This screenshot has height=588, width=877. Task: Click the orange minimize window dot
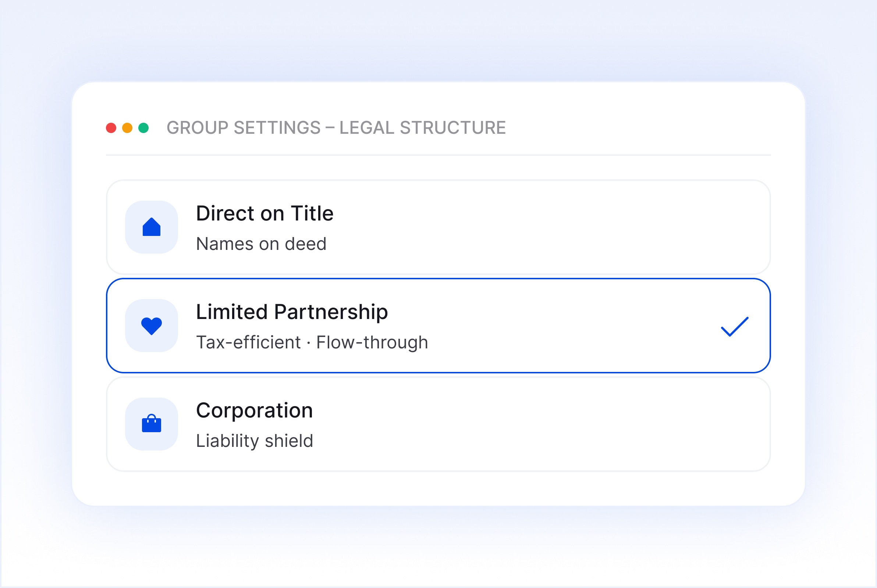(x=127, y=128)
